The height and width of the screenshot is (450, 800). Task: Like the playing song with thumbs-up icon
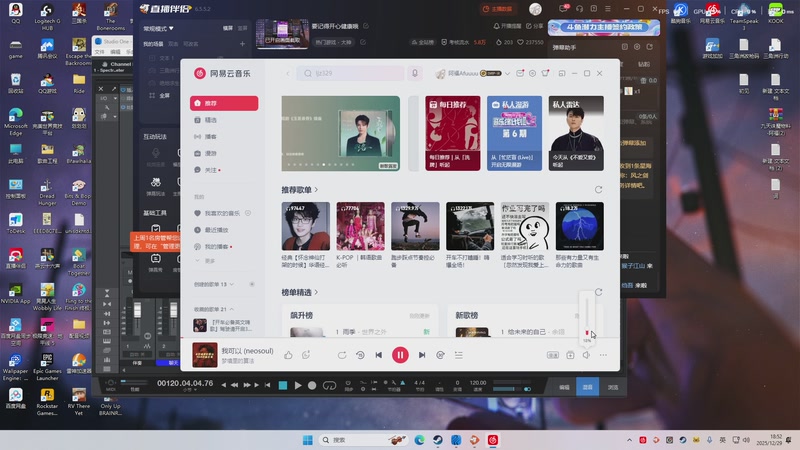[288, 355]
